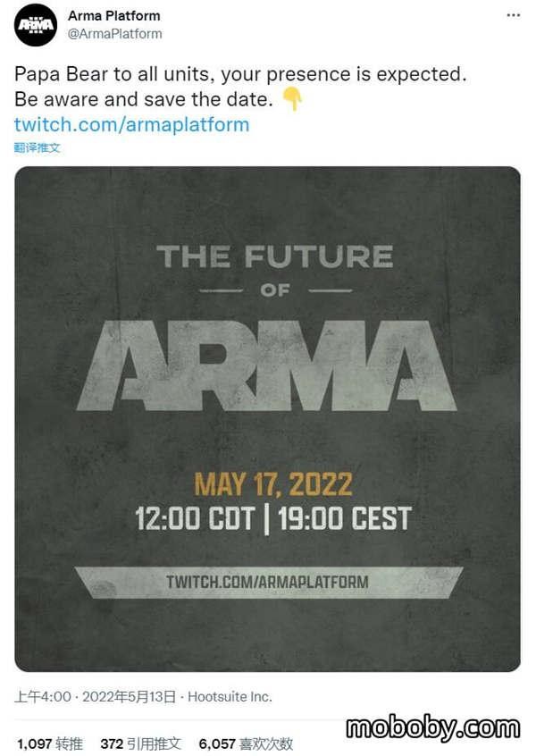
Task: Click the tweet timestamp 上午4:00
Action: [x=43, y=697]
